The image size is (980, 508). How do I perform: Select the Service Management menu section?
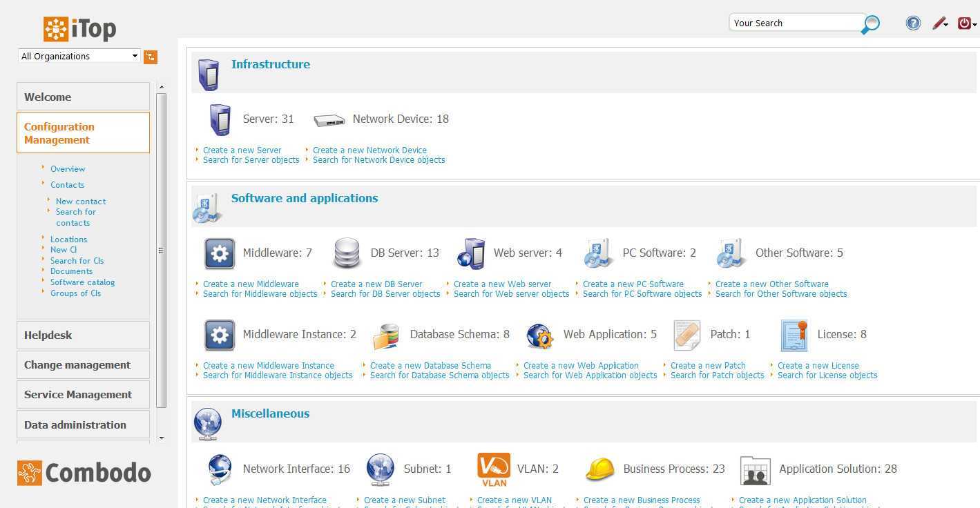(83, 395)
